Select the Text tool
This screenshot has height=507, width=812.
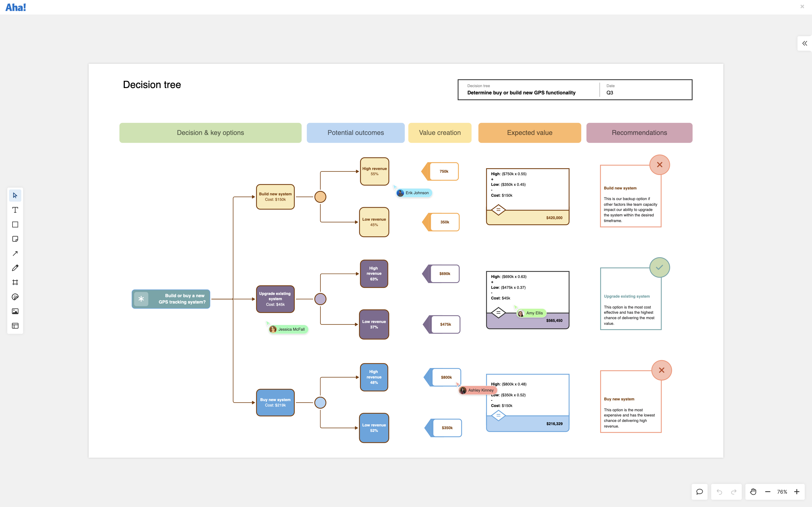tap(15, 210)
